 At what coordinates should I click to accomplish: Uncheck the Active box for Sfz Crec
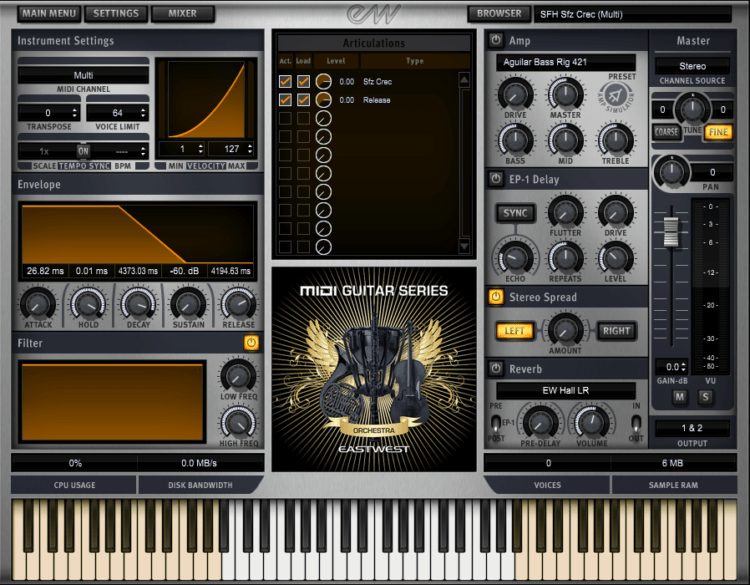tap(286, 81)
